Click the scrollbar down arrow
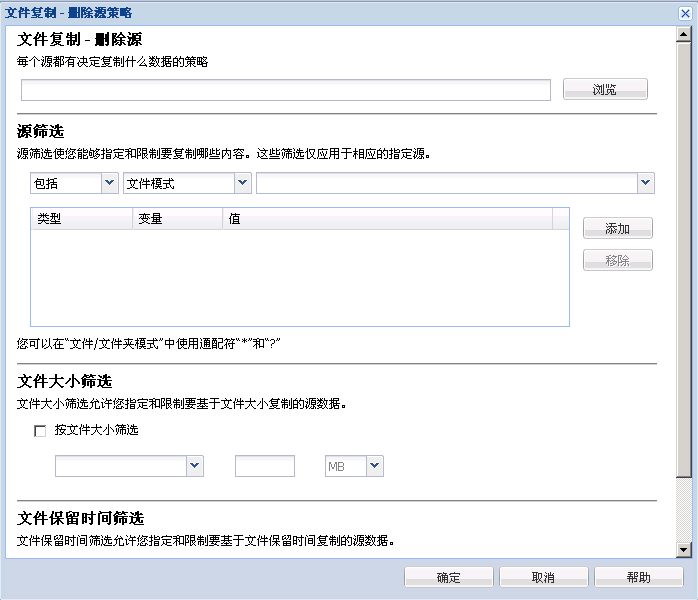Image resolution: width=698 pixels, height=600 pixels. pos(683,550)
